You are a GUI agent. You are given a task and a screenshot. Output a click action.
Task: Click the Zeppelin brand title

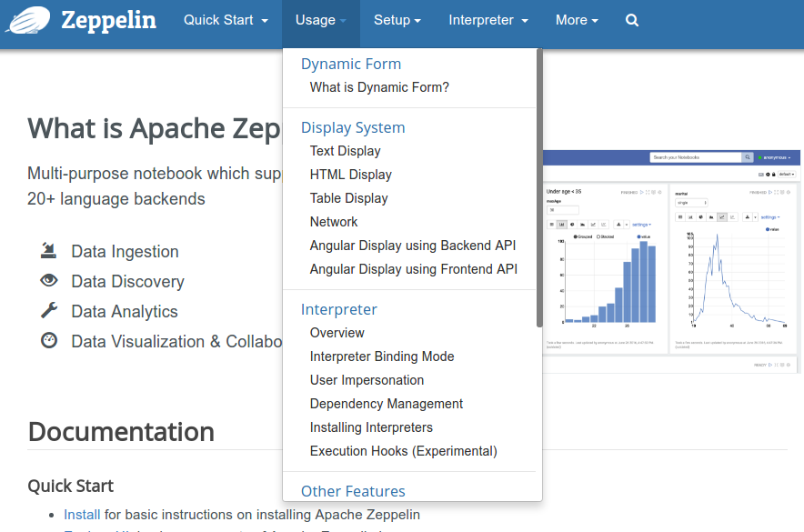pyautogui.click(x=109, y=20)
